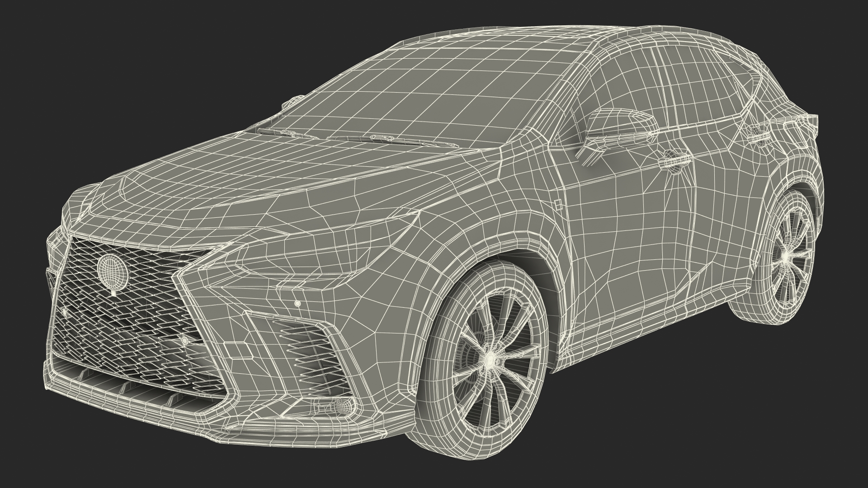
Task: Click the small rectangle panel on bumper
Action: click(238, 351)
